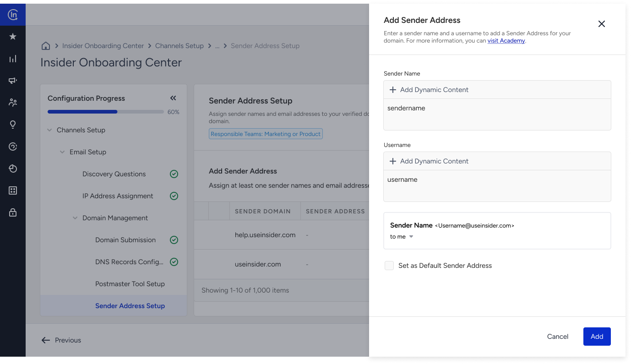Click Domain Submission green checkmark
This screenshot has height=364, width=631.
click(x=174, y=240)
